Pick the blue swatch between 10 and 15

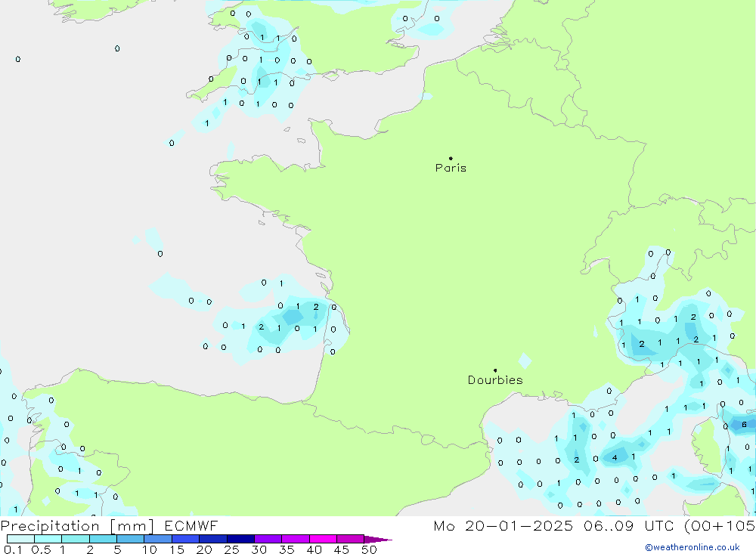click(157, 539)
